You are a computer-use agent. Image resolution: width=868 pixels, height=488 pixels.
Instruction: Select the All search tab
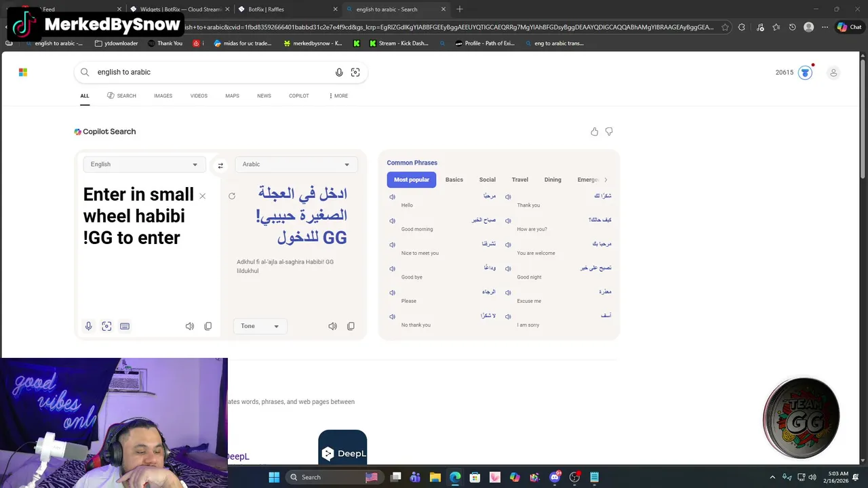click(85, 96)
